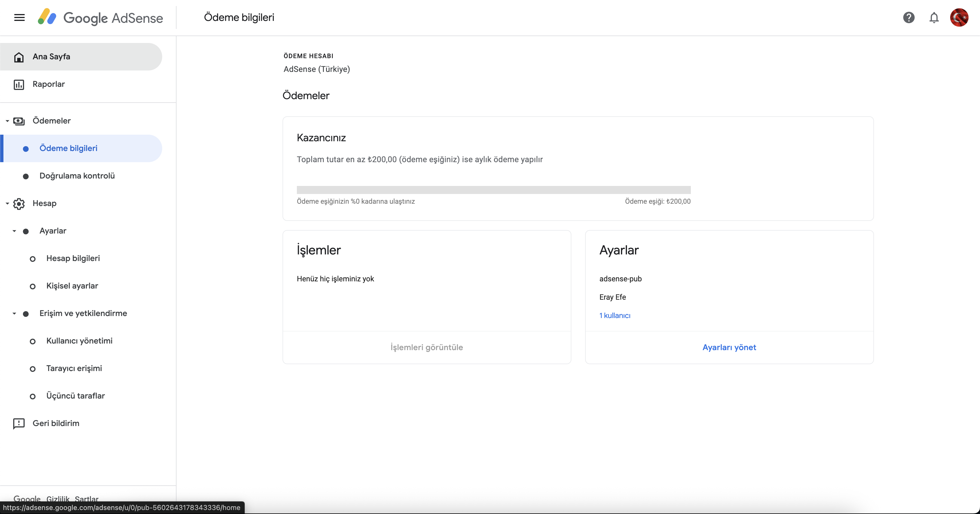Image resolution: width=980 pixels, height=514 pixels.
Task: Click the Ödemeler sidebar label
Action: pyautogui.click(x=52, y=121)
